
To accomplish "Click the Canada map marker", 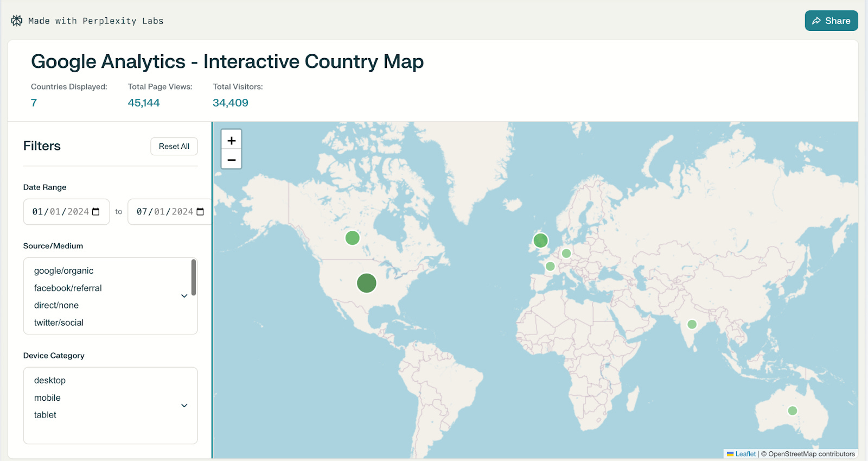I will (353, 238).
